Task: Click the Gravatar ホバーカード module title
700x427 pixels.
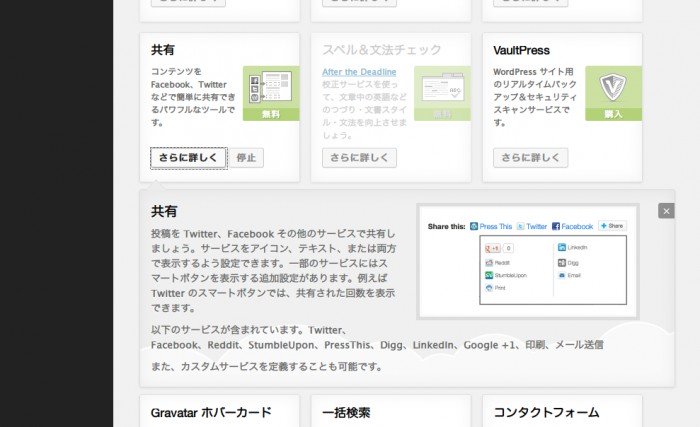Action: pos(210,412)
